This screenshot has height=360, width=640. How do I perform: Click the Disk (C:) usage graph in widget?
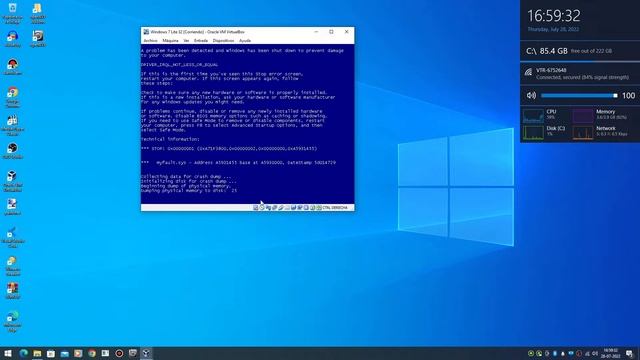533,132
